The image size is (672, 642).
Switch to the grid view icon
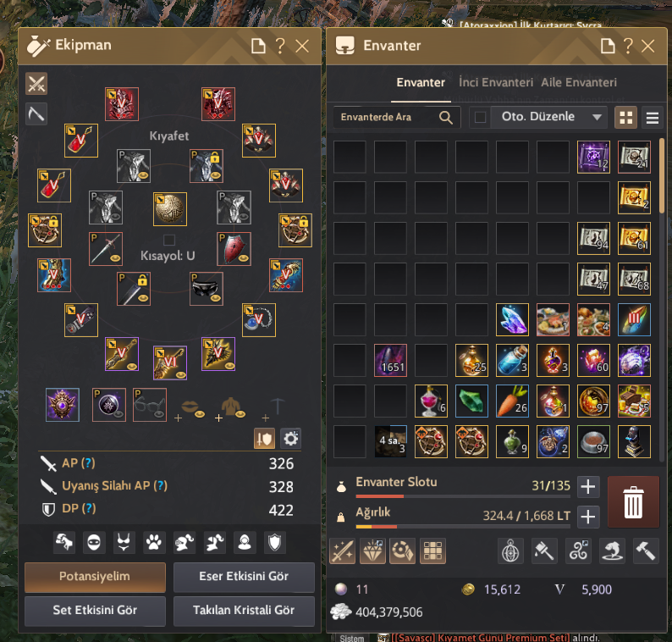[625, 118]
